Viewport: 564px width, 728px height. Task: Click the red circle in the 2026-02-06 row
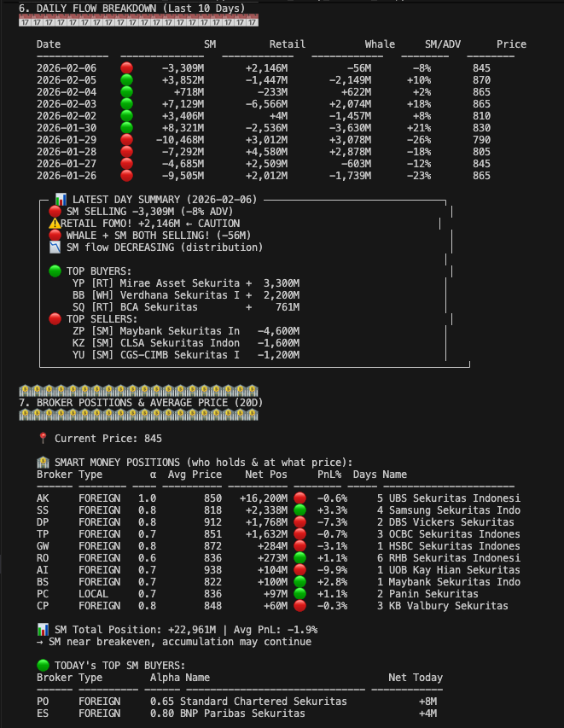point(127,68)
